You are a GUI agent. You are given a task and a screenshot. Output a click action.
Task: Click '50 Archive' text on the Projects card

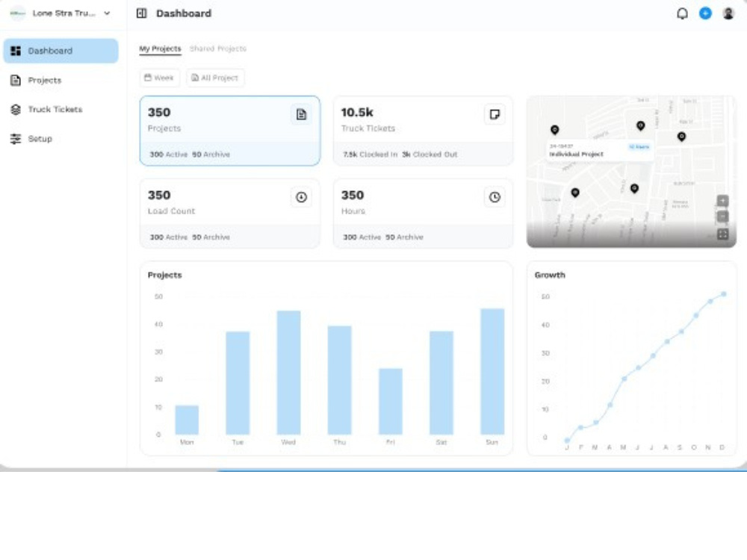(211, 155)
